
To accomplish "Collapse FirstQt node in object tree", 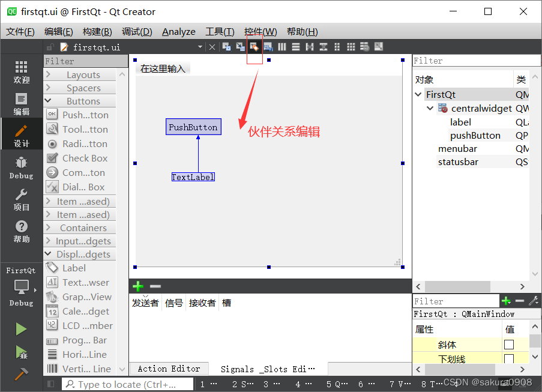I will click(x=418, y=94).
